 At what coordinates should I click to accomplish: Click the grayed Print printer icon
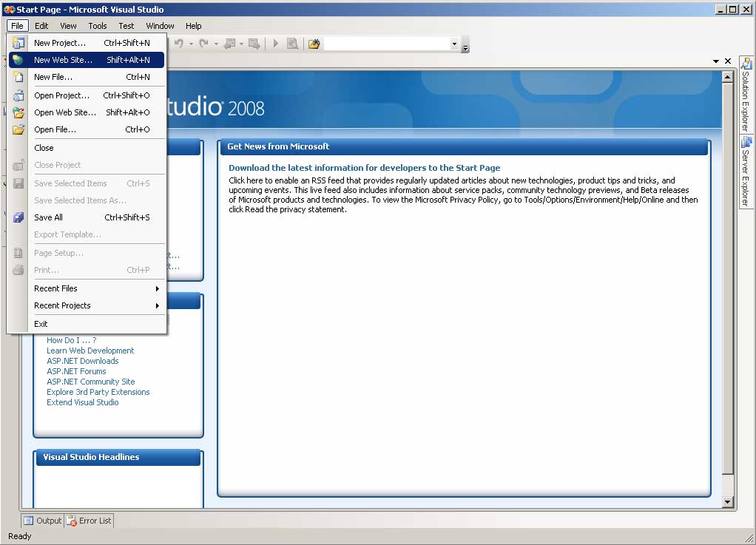click(18, 270)
